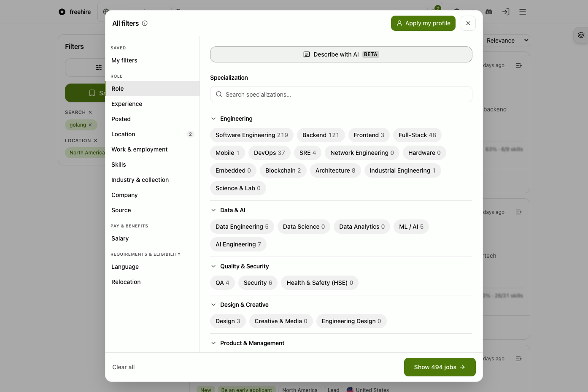Toggle the Backend specialization chip
This screenshot has height=392, width=588.
321,135
